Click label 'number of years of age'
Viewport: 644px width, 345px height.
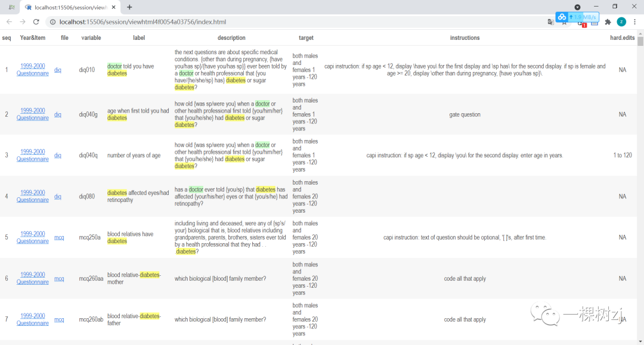pyautogui.click(x=134, y=156)
